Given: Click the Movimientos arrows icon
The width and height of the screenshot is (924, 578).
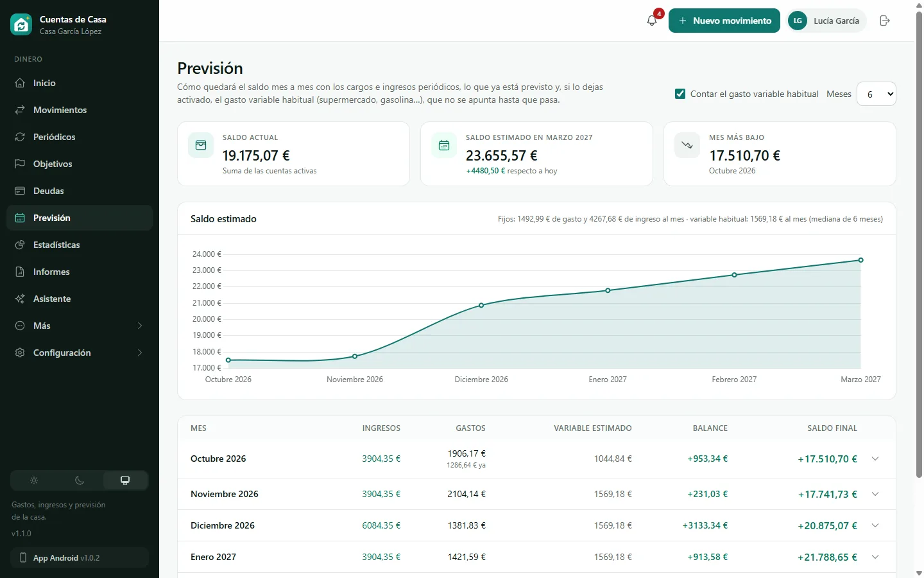Looking at the screenshot, I should tap(20, 110).
